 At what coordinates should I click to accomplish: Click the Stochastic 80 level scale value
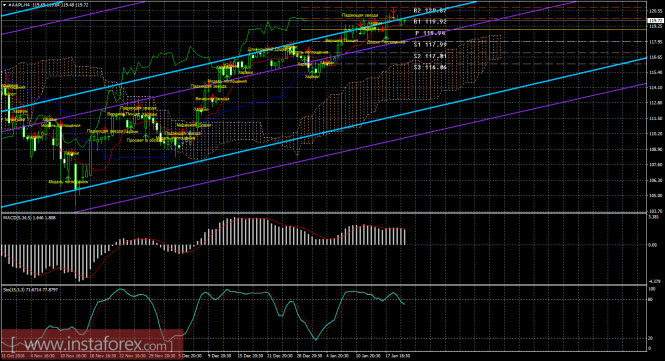pyautogui.click(x=652, y=299)
